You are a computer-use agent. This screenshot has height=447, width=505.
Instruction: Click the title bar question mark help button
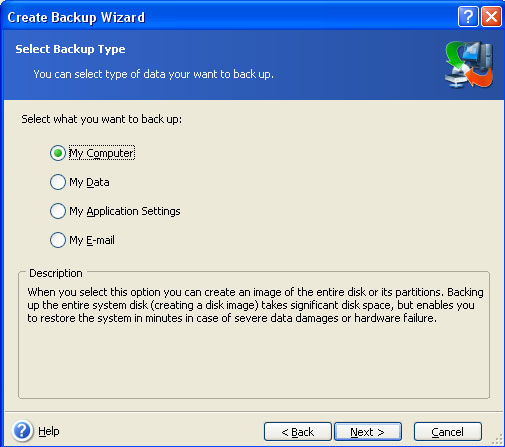click(x=468, y=16)
